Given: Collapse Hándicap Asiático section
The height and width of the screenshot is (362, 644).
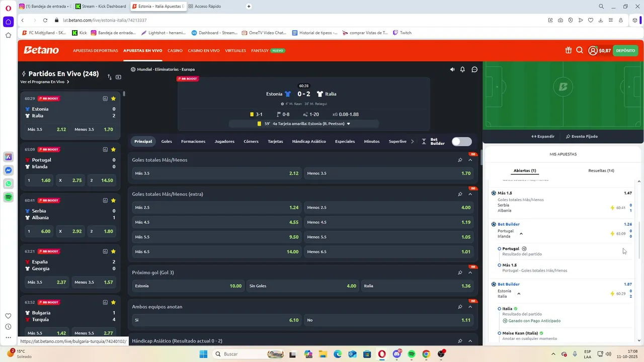Looking at the screenshot, I should tap(470, 341).
